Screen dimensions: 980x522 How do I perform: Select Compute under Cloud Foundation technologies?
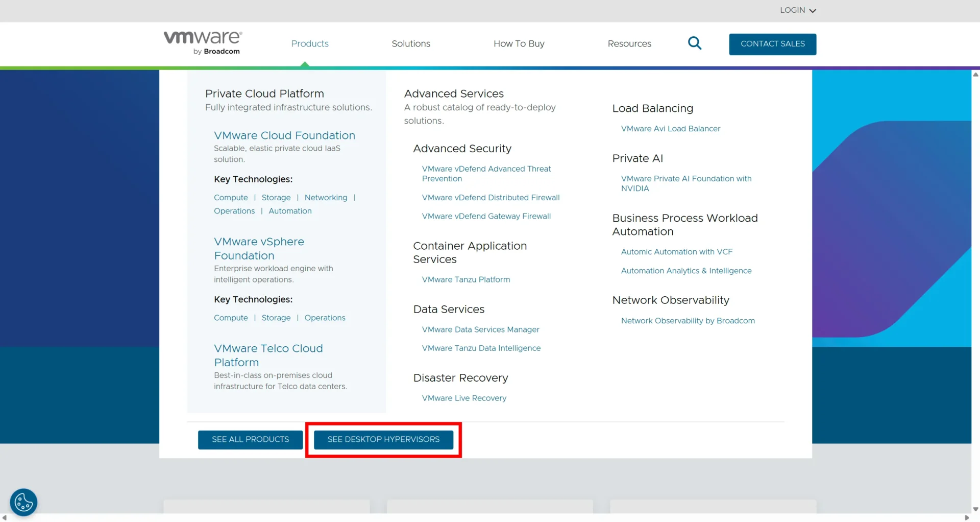click(x=231, y=198)
